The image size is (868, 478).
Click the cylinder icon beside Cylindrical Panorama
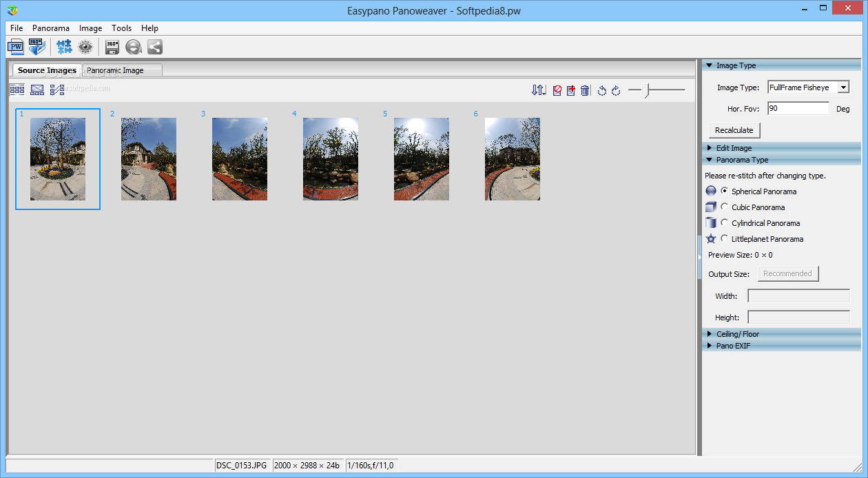pos(711,223)
